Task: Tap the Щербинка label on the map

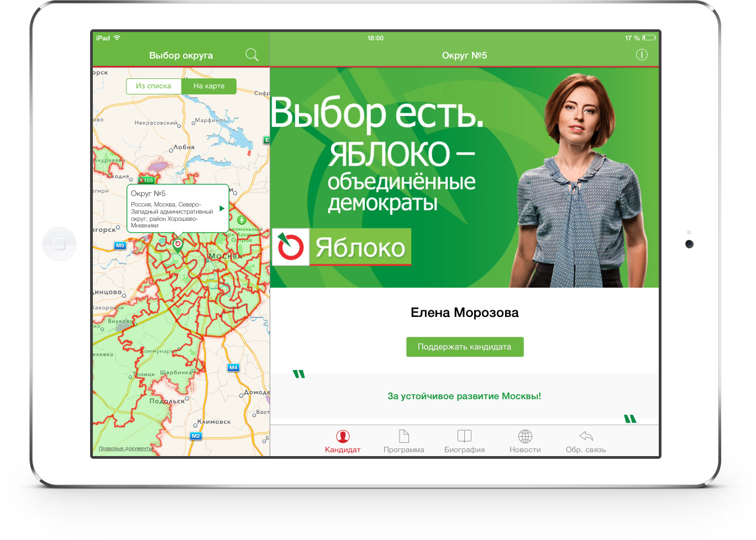Action: [176, 372]
